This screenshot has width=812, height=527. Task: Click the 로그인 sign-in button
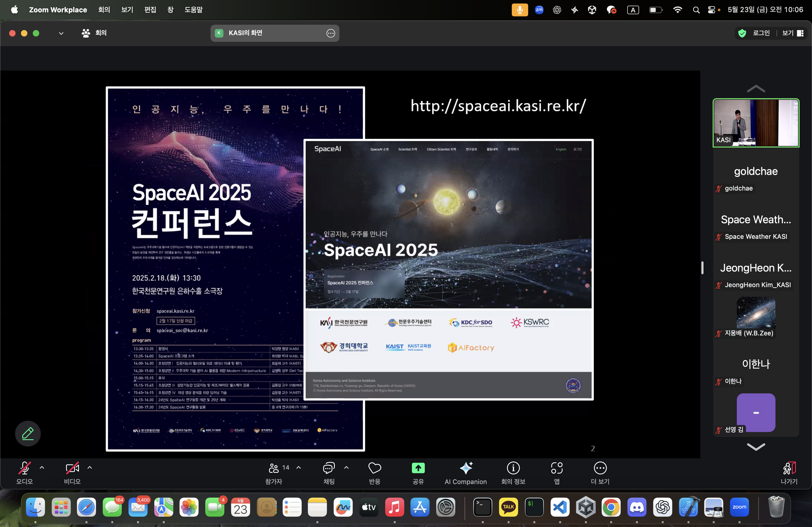point(761,33)
